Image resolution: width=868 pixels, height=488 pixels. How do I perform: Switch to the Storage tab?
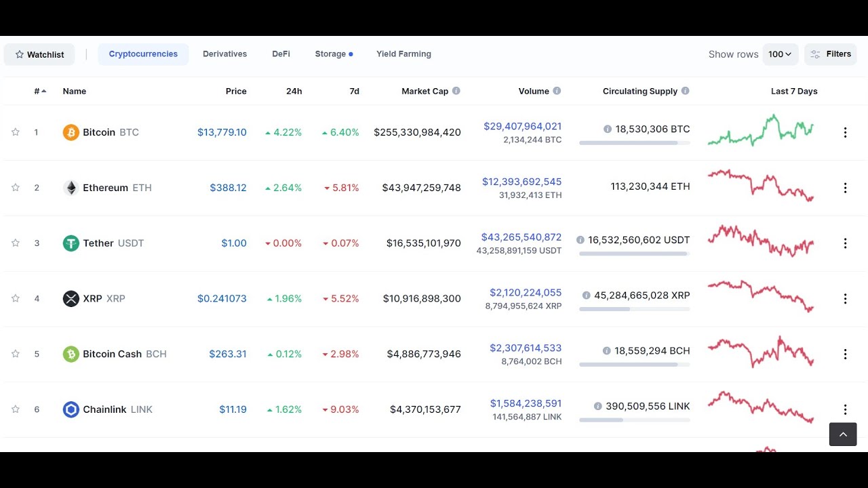pos(334,54)
